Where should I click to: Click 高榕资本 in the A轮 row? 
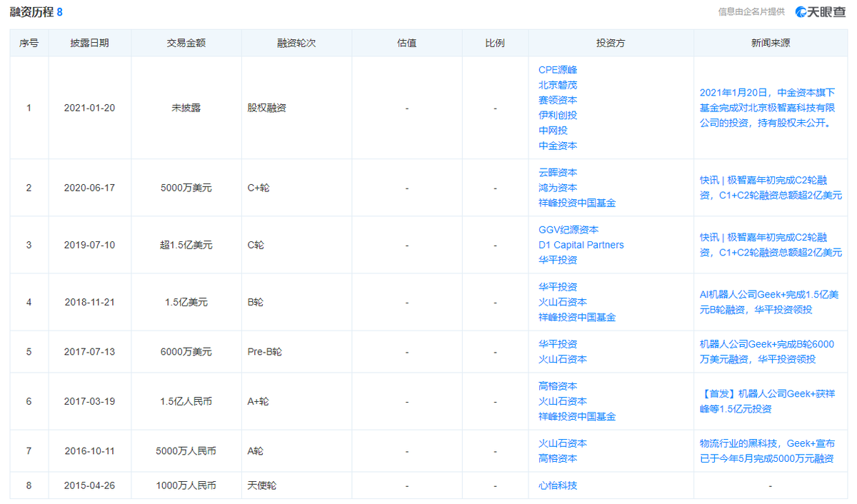(558, 458)
